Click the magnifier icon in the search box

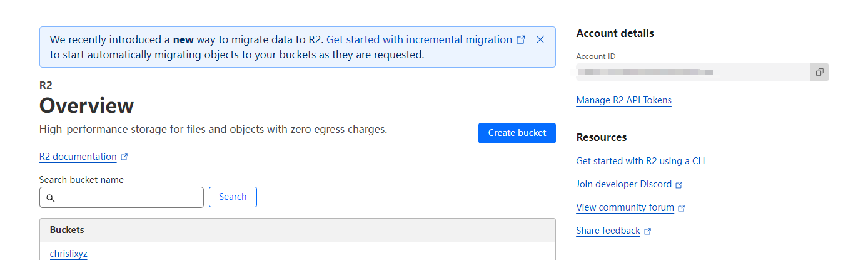pos(51,198)
